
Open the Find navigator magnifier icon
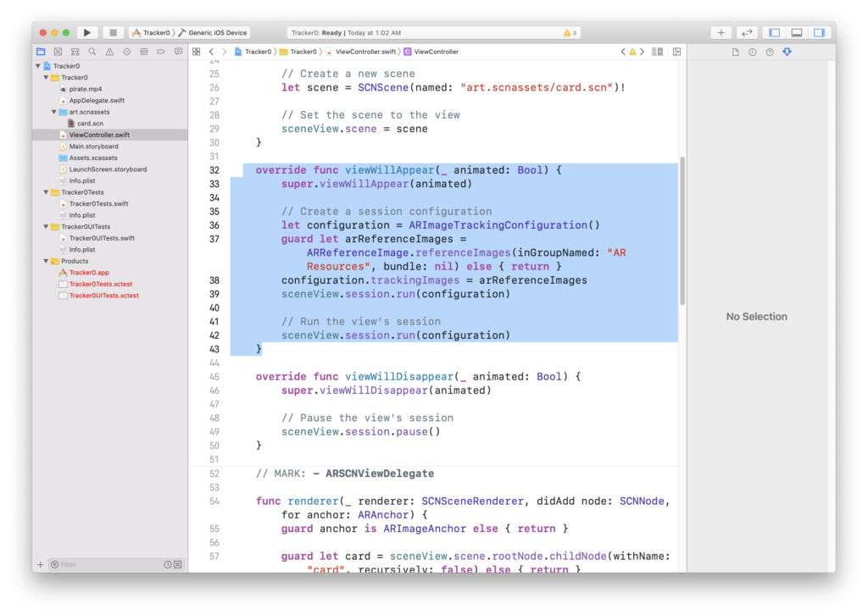click(x=92, y=52)
